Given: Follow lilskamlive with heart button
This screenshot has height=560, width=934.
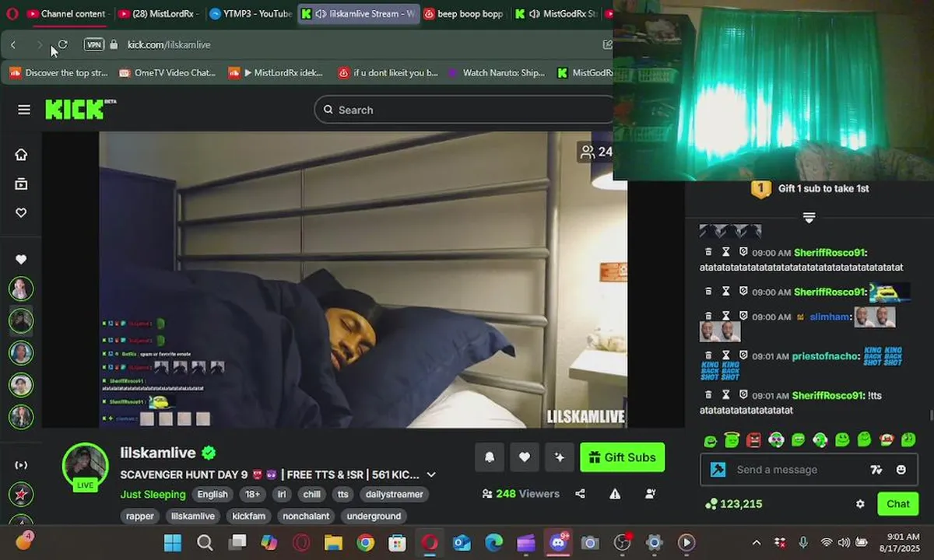Looking at the screenshot, I should tap(525, 457).
